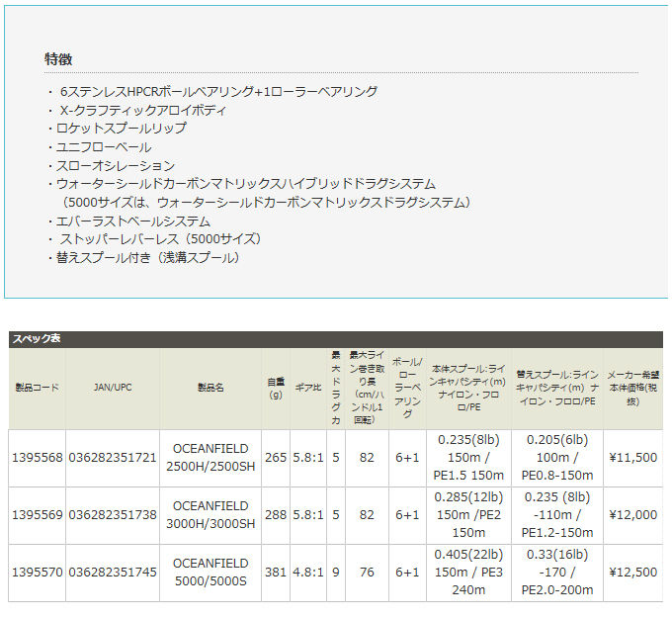672x619 pixels.
Task: Click the 82 retrieve value in the 3000H row
Action: coord(367,515)
